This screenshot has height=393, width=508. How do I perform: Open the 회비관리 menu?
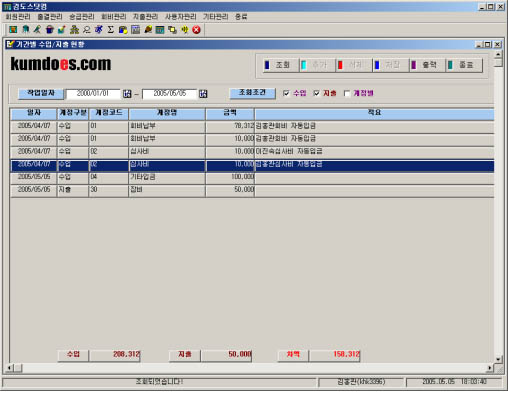pyautogui.click(x=114, y=17)
